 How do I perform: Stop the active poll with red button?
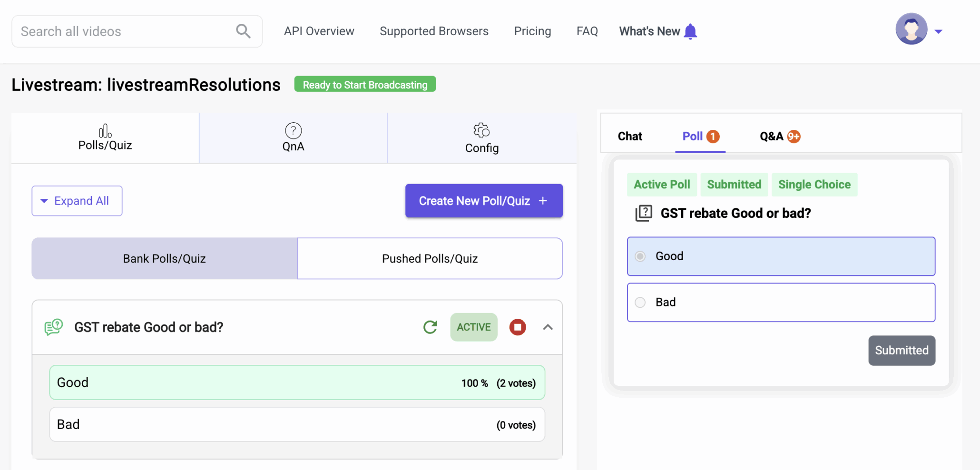518,327
